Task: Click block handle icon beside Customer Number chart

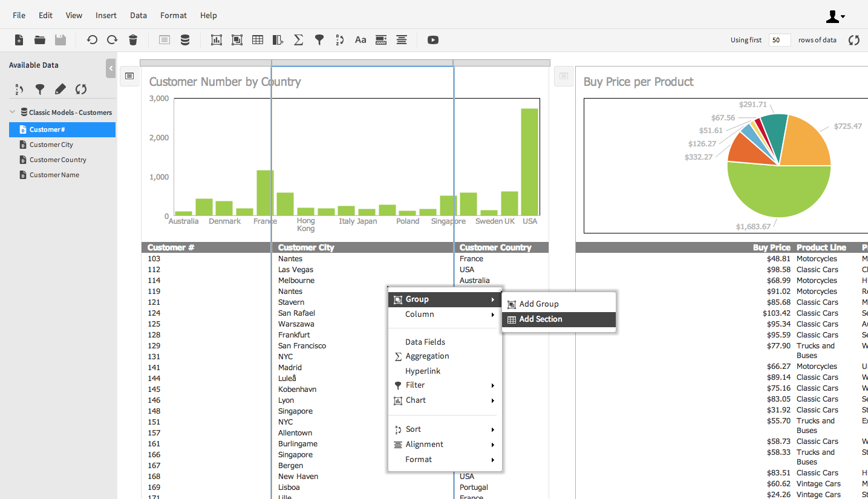Action: point(129,76)
